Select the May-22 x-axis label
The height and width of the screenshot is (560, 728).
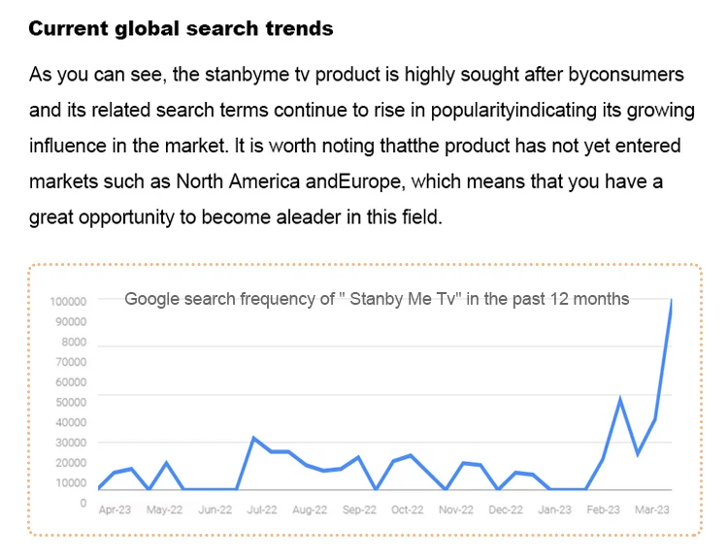[x=163, y=510]
